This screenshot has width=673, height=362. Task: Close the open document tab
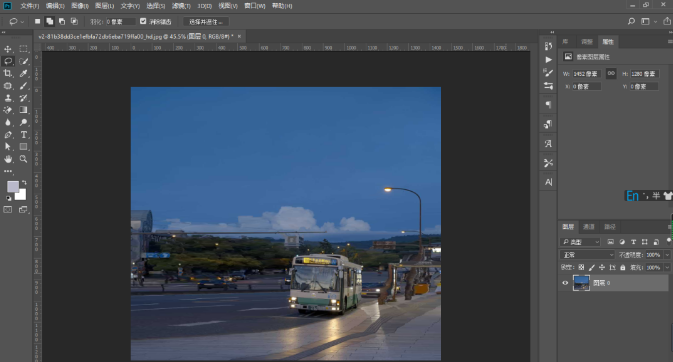click(239, 37)
